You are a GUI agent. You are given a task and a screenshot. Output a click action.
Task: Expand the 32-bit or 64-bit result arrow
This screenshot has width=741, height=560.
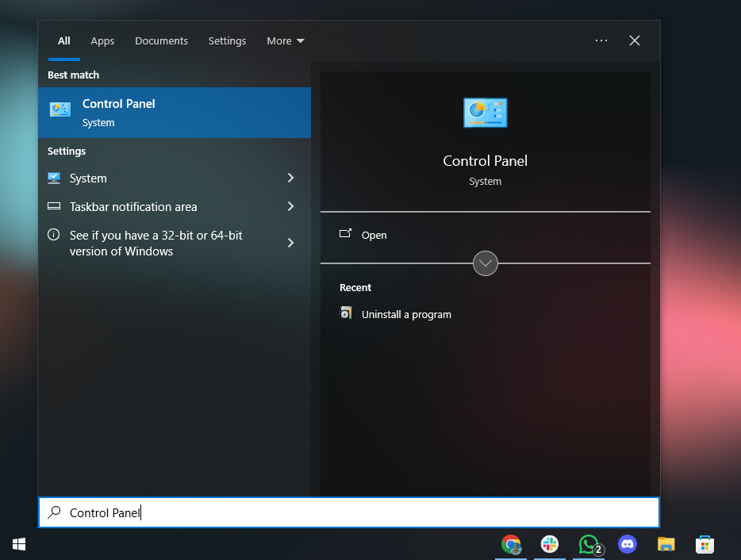(x=290, y=243)
